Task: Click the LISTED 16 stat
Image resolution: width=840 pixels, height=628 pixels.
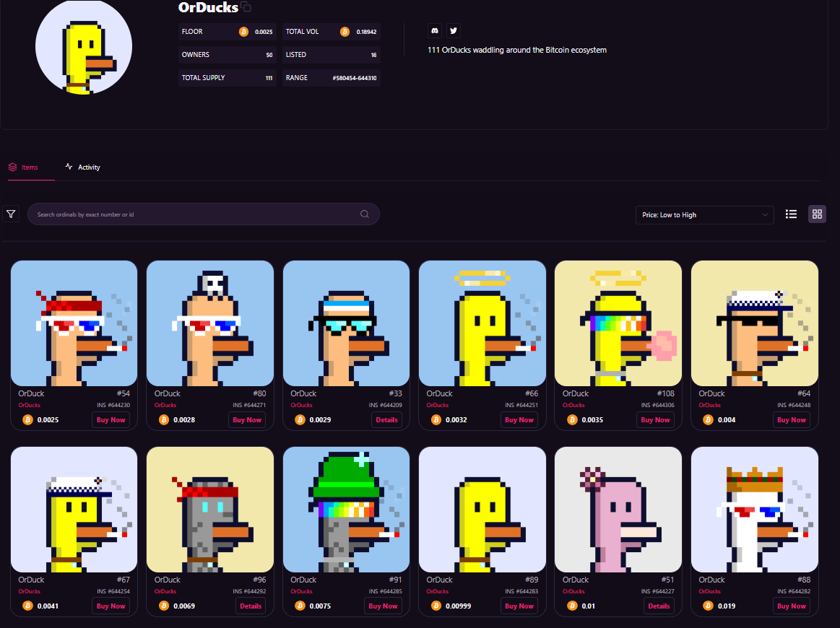Action: click(331, 55)
